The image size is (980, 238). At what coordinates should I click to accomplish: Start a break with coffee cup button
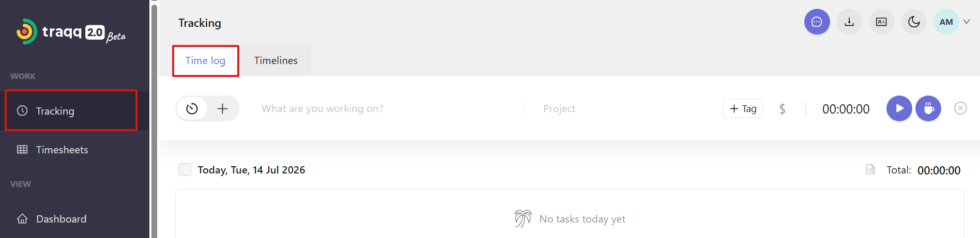click(928, 108)
